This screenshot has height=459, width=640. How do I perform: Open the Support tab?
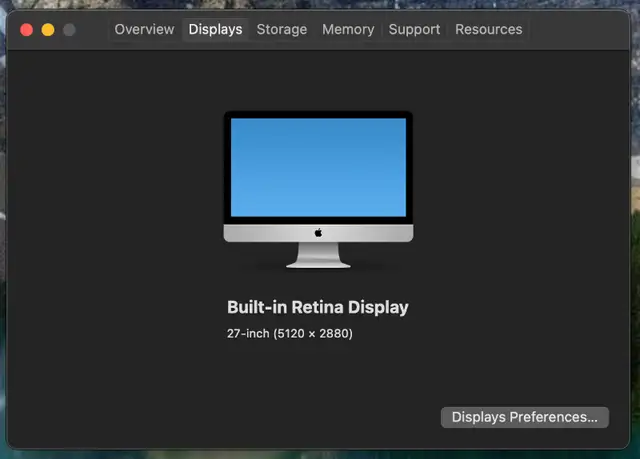pos(414,29)
